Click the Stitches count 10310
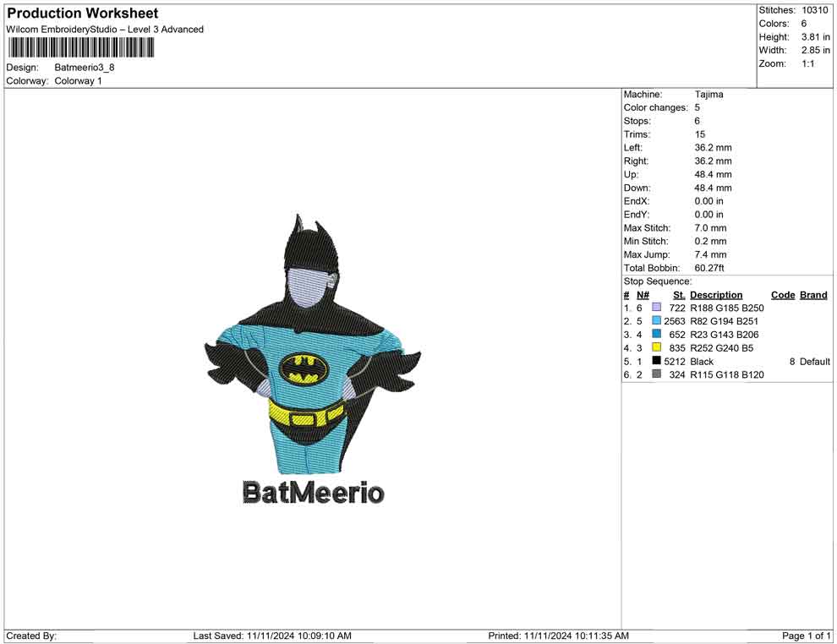837x644 pixels. 814,10
